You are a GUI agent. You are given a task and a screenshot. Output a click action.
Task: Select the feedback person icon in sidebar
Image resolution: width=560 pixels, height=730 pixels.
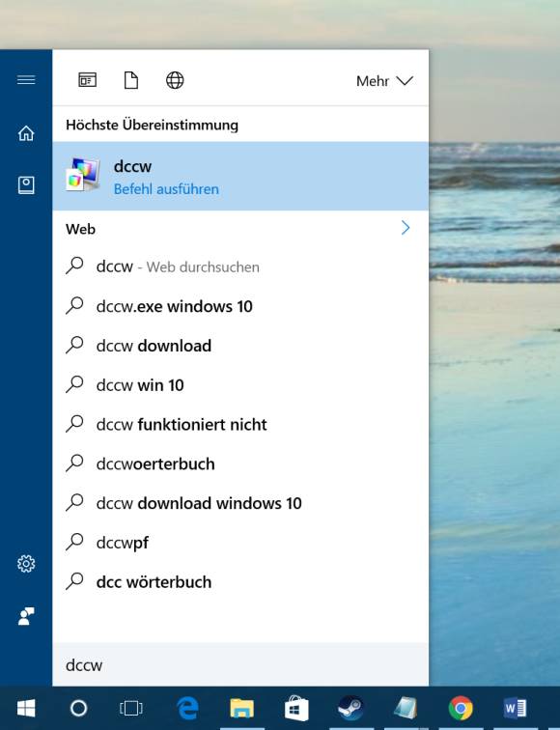point(26,616)
